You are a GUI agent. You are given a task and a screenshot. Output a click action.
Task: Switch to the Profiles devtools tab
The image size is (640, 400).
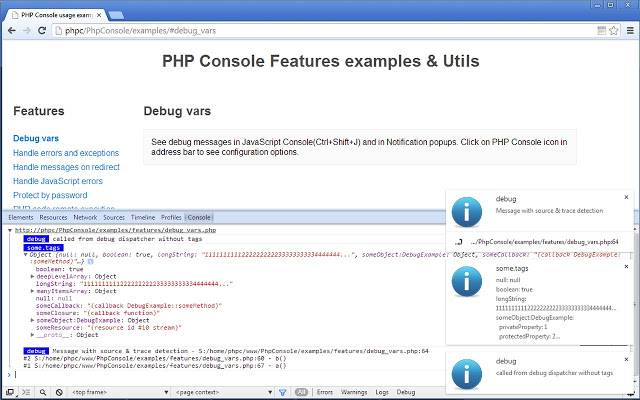pos(171,218)
